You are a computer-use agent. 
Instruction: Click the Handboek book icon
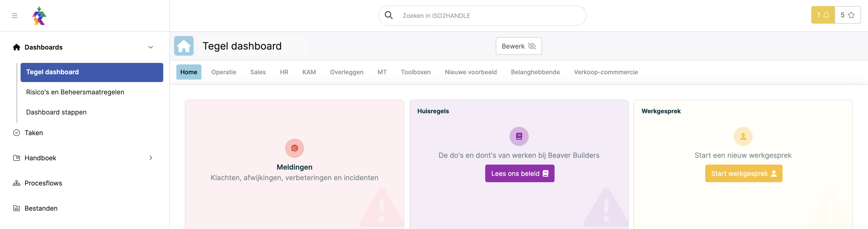tap(17, 158)
